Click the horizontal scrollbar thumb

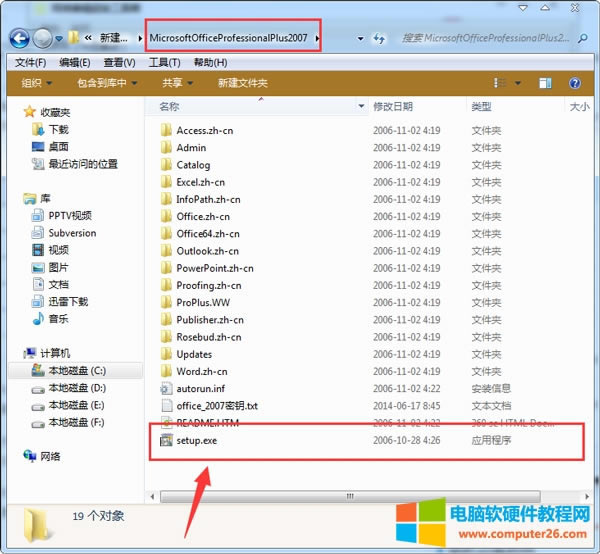350,497
